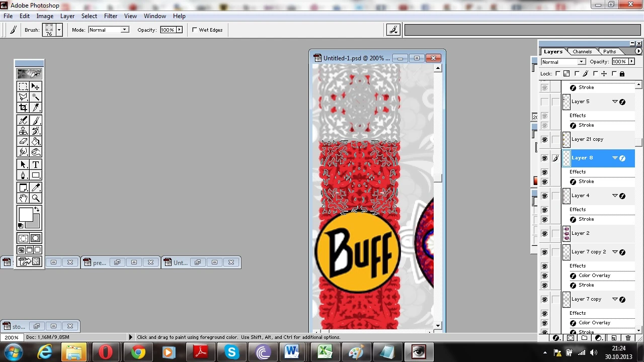Select the History Brush tool

pyautogui.click(x=35, y=131)
